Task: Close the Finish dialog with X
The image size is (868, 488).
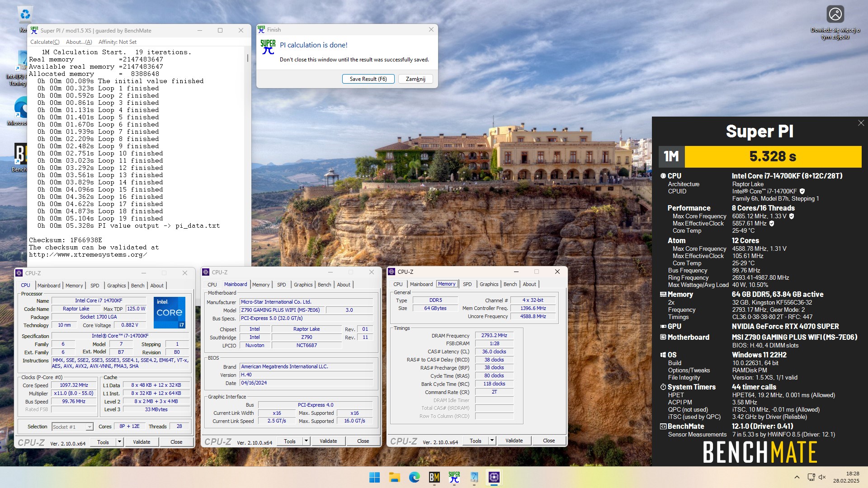Action: click(x=431, y=29)
